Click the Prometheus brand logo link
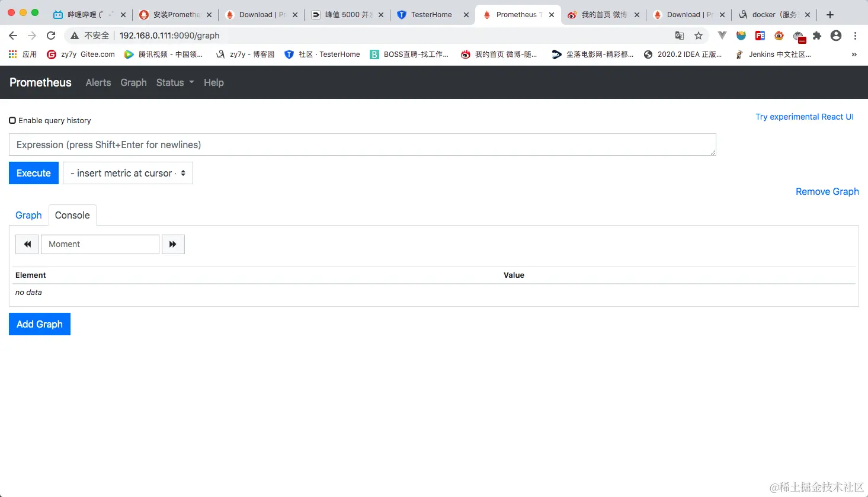The image size is (868, 497). (40, 82)
